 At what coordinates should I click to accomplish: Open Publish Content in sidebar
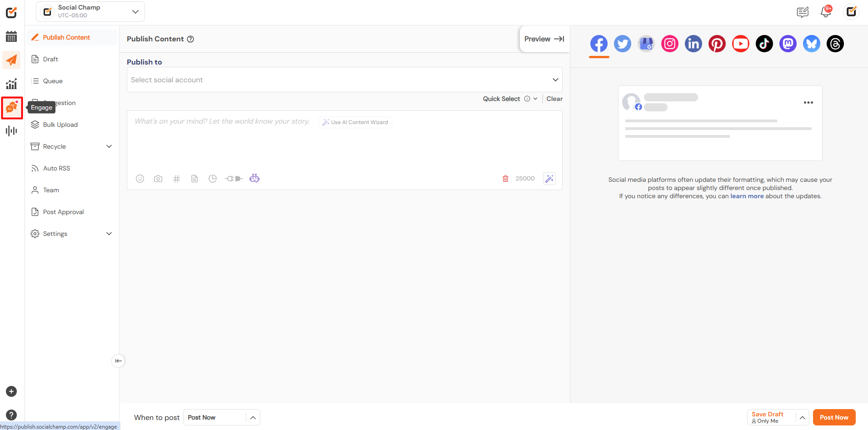coord(72,37)
